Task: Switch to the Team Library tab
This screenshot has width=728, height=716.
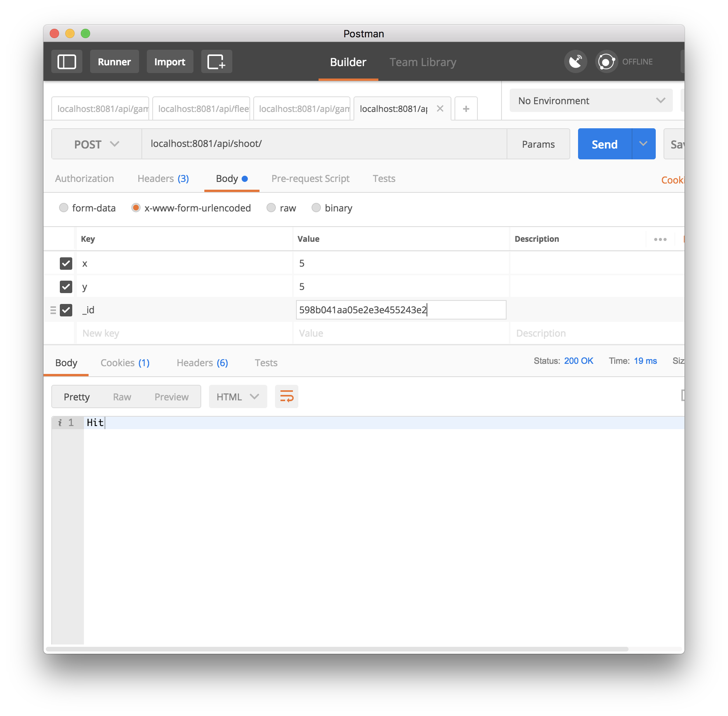Action: (x=423, y=62)
